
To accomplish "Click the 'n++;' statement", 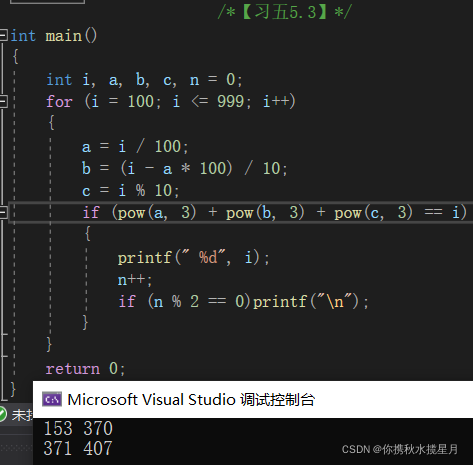I will point(135,280).
